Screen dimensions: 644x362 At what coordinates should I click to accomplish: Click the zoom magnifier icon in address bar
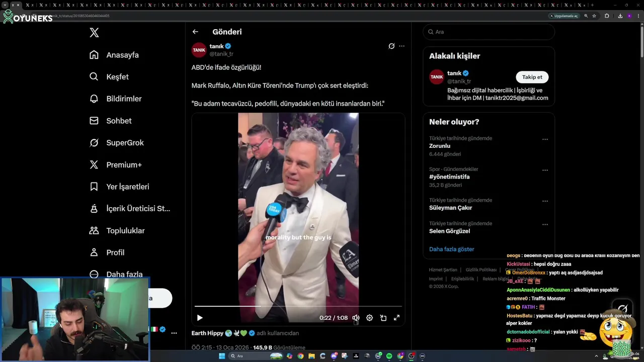coord(586,16)
